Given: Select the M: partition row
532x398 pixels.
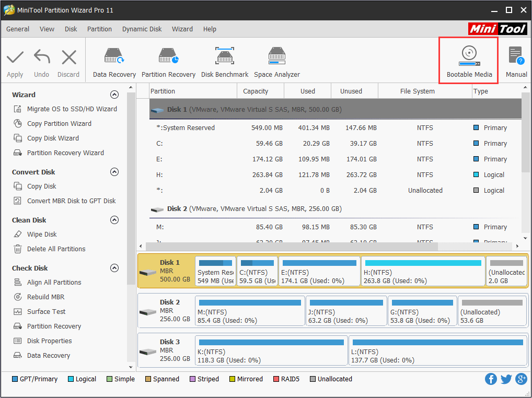Looking at the screenshot, I should 335,227.
